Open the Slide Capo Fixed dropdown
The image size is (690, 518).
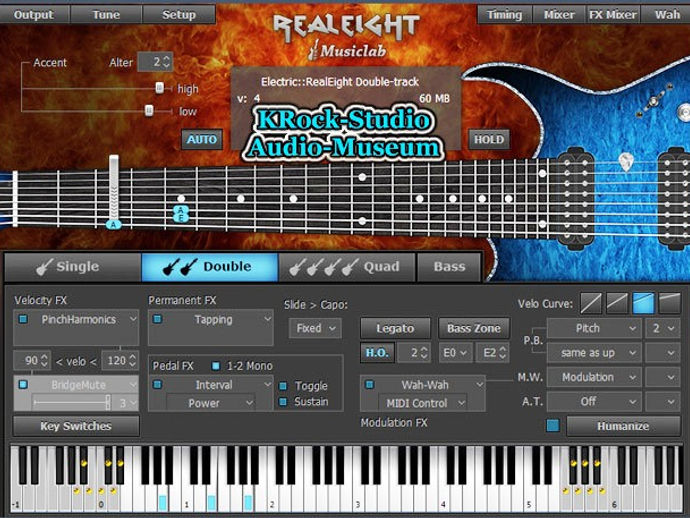point(315,328)
